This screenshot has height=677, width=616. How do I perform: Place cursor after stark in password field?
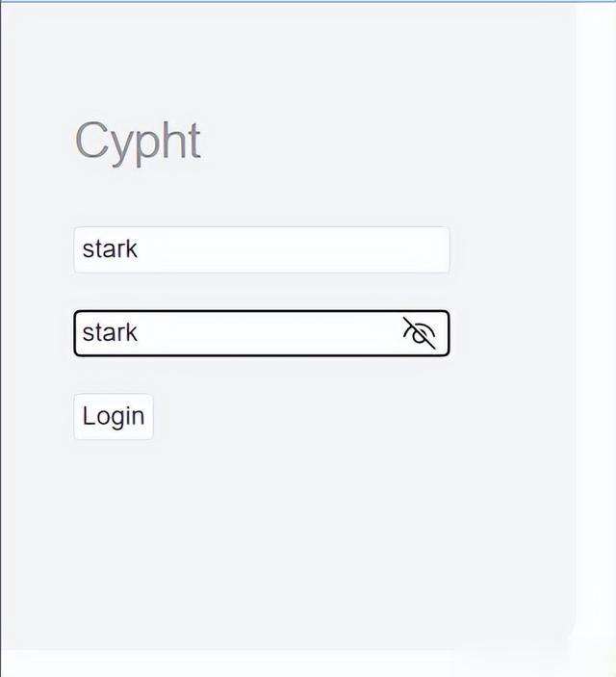[140, 333]
